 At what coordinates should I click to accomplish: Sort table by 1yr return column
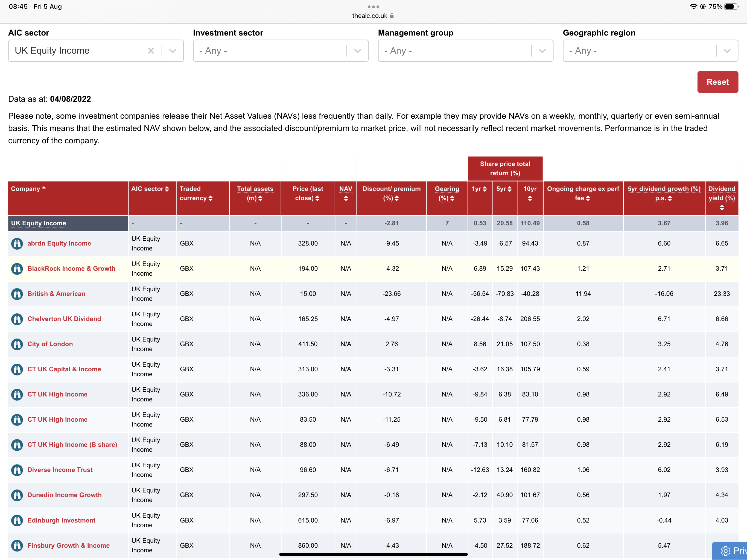click(480, 189)
